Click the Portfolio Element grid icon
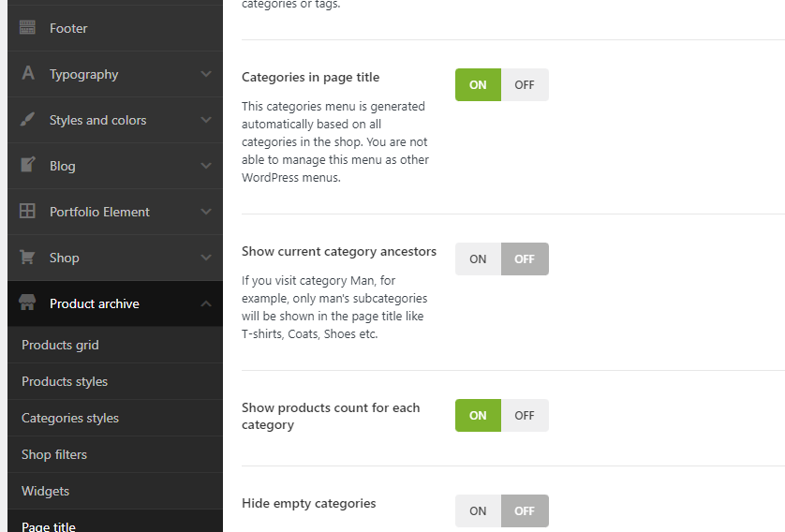The image size is (785, 532). tap(28, 212)
